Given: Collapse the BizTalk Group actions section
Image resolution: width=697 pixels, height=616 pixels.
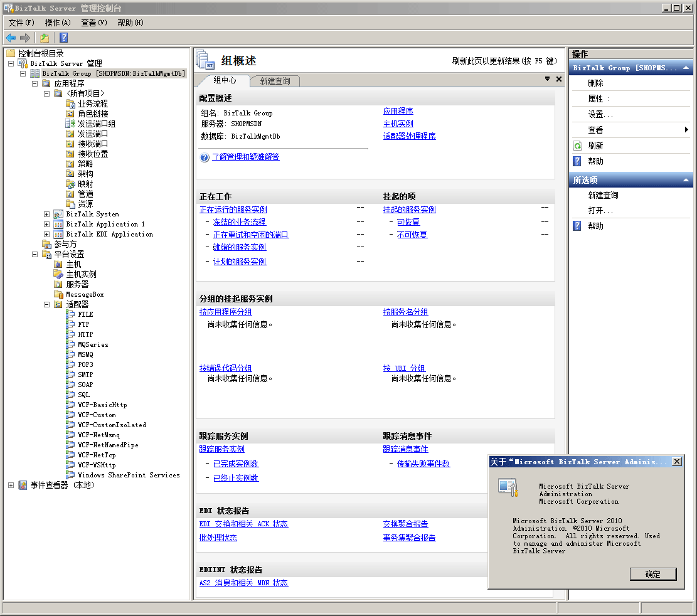Looking at the screenshot, I should (x=686, y=68).
